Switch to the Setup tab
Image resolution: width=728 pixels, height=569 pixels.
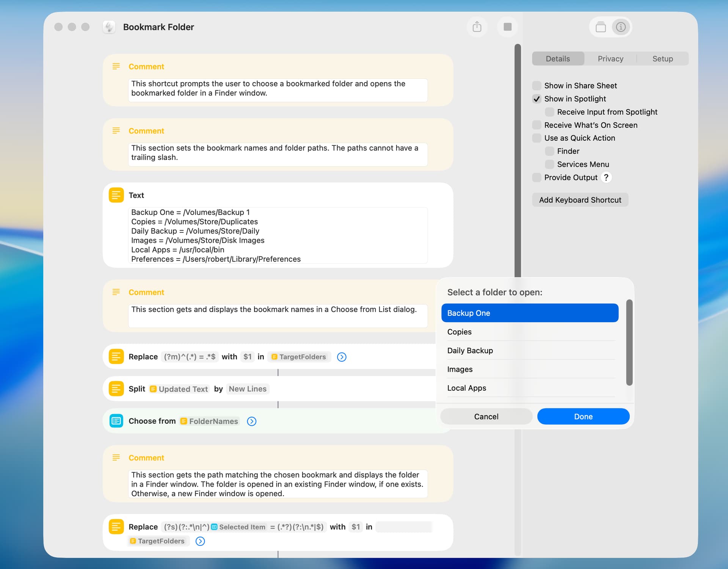(662, 59)
